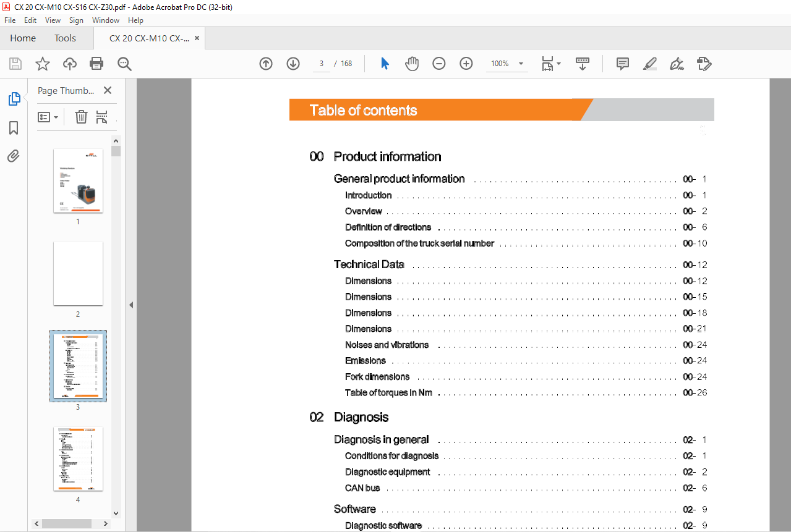Click the upload to cloud icon
Screen dimensions: 791x532
click(70, 64)
